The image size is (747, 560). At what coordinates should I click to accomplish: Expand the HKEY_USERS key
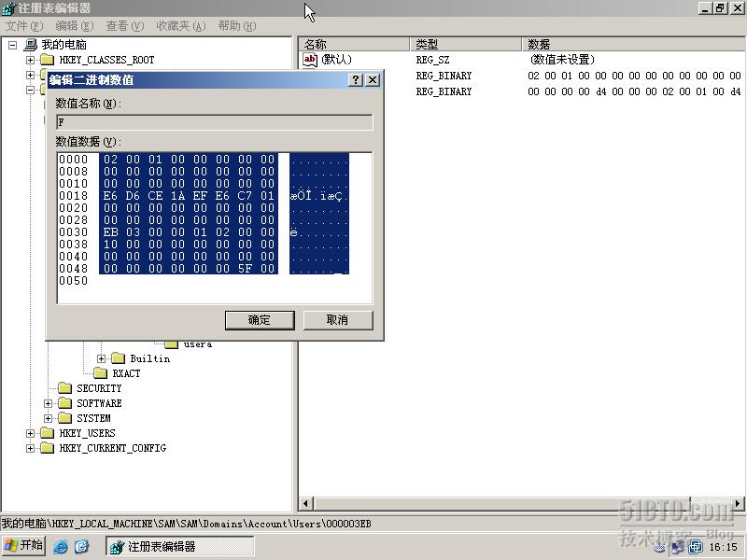pyautogui.click(x=31, y=433)
